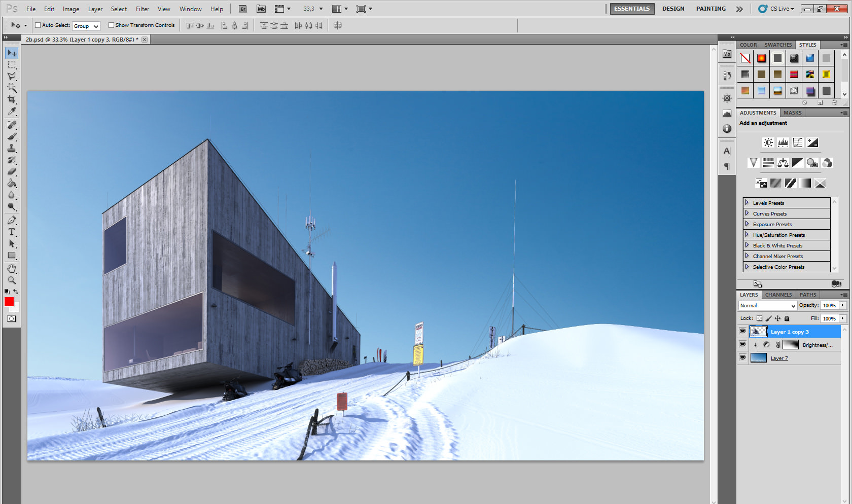Switch to the Masks tab
Image resolution: width=852 pixels, height=504 pixels.
point(792,113)
